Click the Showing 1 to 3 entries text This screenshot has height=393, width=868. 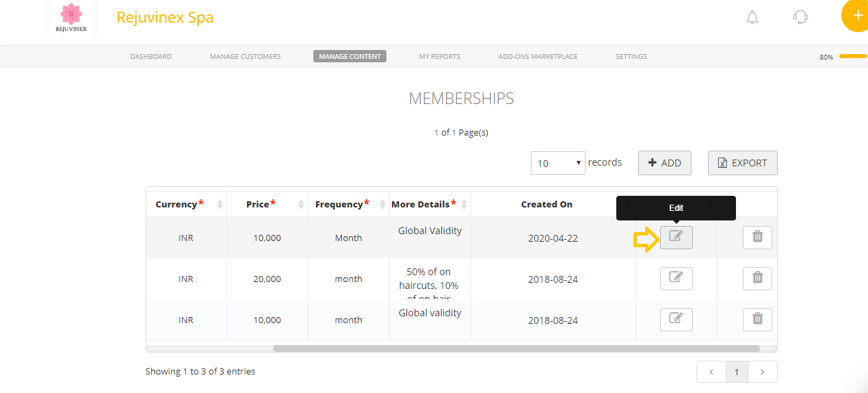[x=200, y=371]
